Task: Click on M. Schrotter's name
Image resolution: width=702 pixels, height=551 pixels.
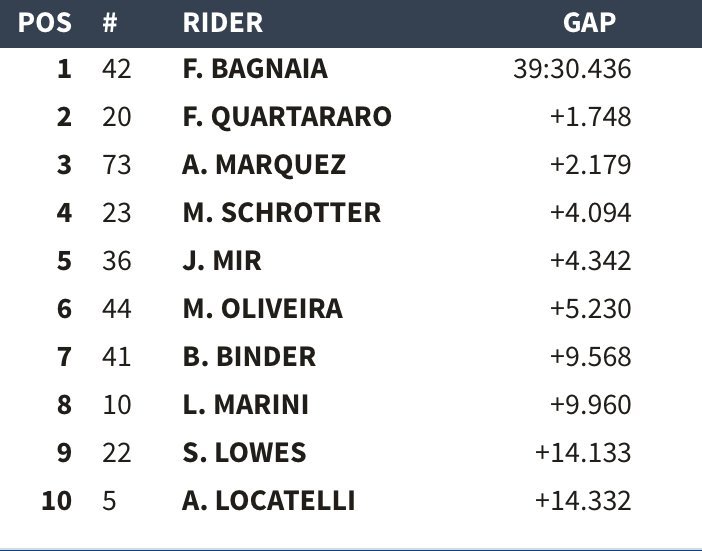Action: (281, 213)
